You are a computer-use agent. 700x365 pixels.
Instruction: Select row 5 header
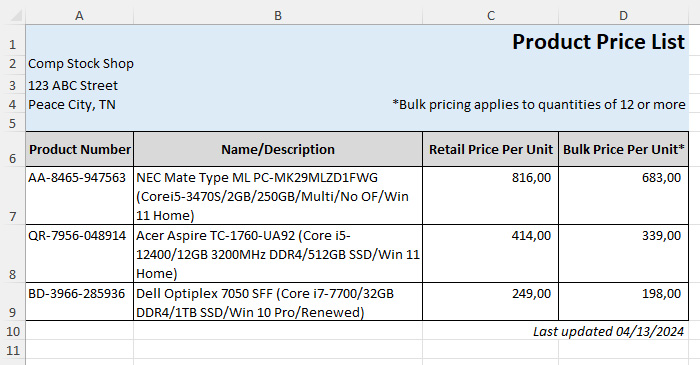(12, 123)
